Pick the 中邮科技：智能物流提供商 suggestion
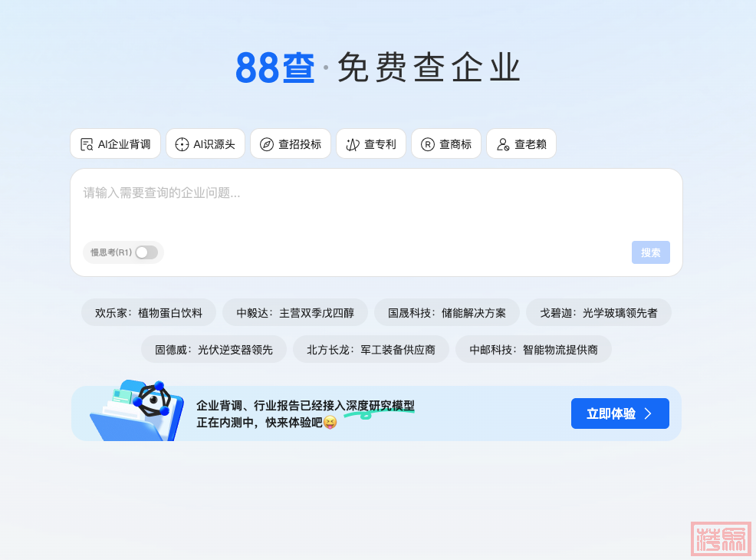The image size is (756, 560). [x=534, y=350]
